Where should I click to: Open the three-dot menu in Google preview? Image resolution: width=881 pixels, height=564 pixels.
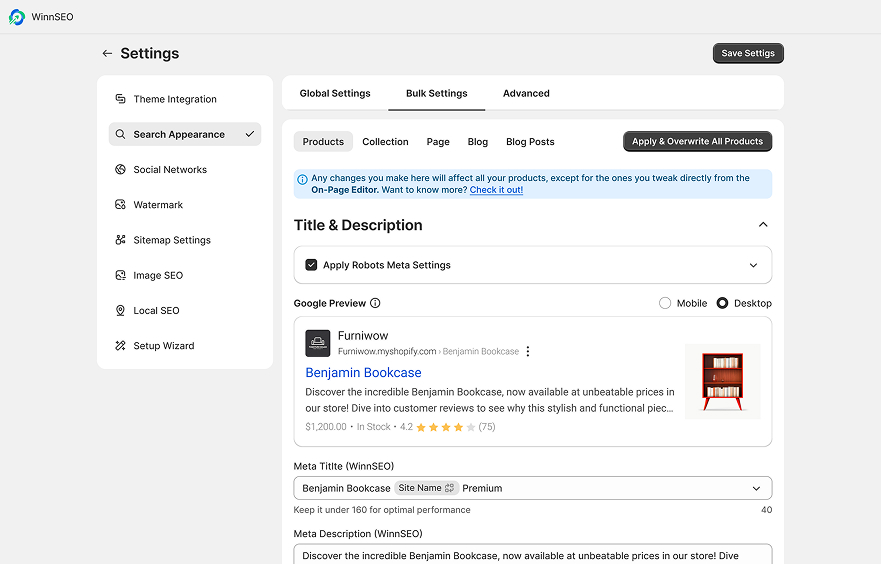point(528,351)
